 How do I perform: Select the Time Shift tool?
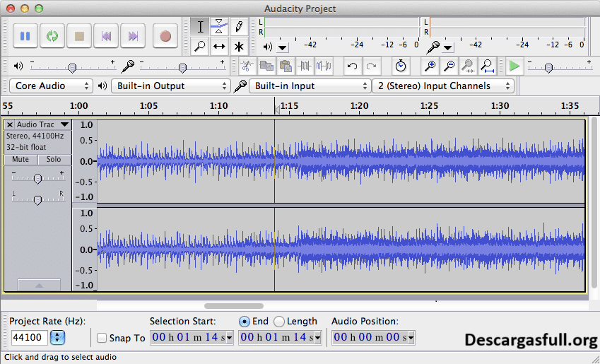[x=219, y=47]
